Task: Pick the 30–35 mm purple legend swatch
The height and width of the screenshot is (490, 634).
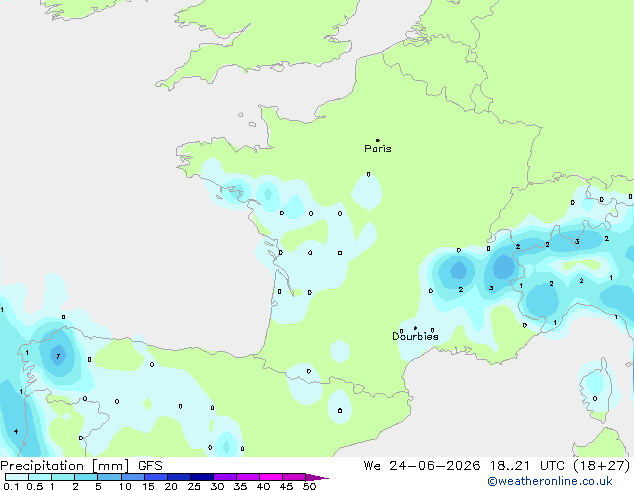Action: tap(225, 477)
